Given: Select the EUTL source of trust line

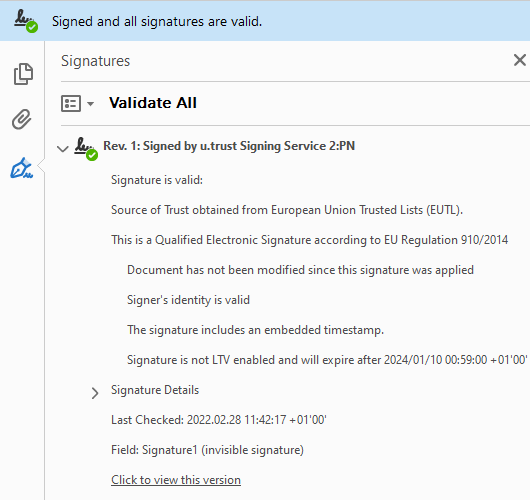Looking at the screenshot, I should (287, 210).
